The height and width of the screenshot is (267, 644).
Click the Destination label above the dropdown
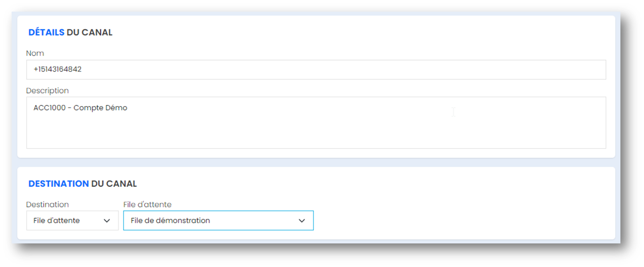coord(47,205)
